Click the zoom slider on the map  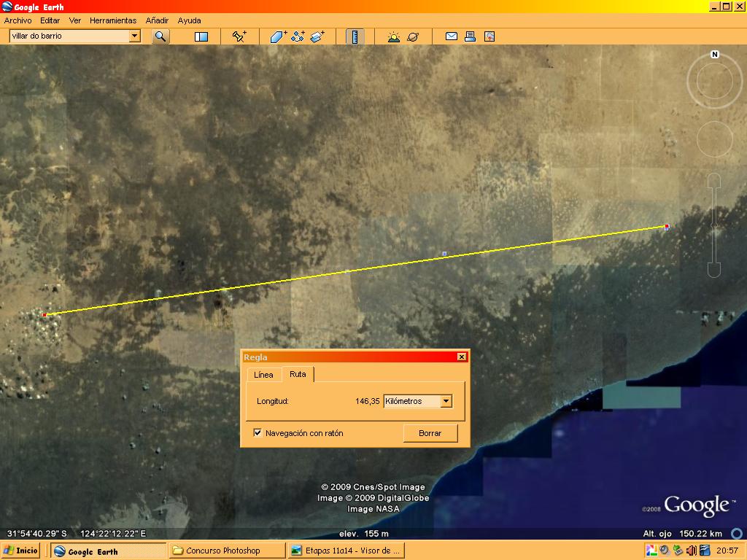714,225
